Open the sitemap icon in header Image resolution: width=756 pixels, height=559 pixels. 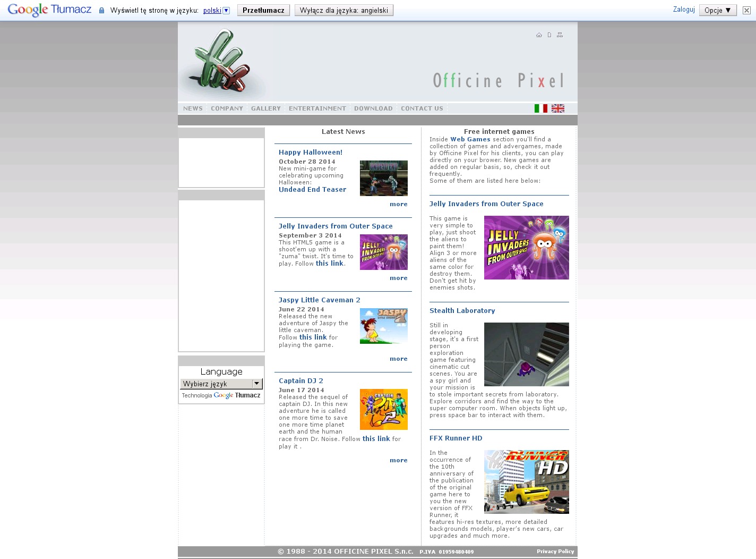pos(560,35)
